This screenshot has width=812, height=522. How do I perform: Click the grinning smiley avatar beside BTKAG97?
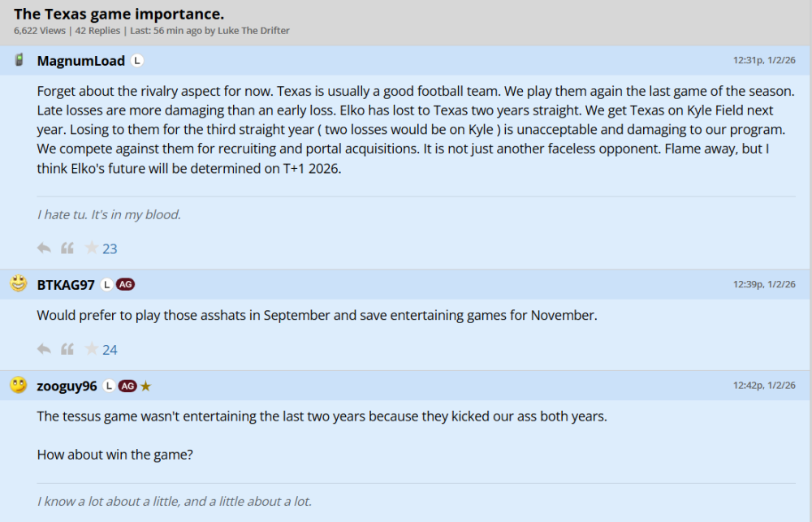pyautogui.click(x=19, y=284)
